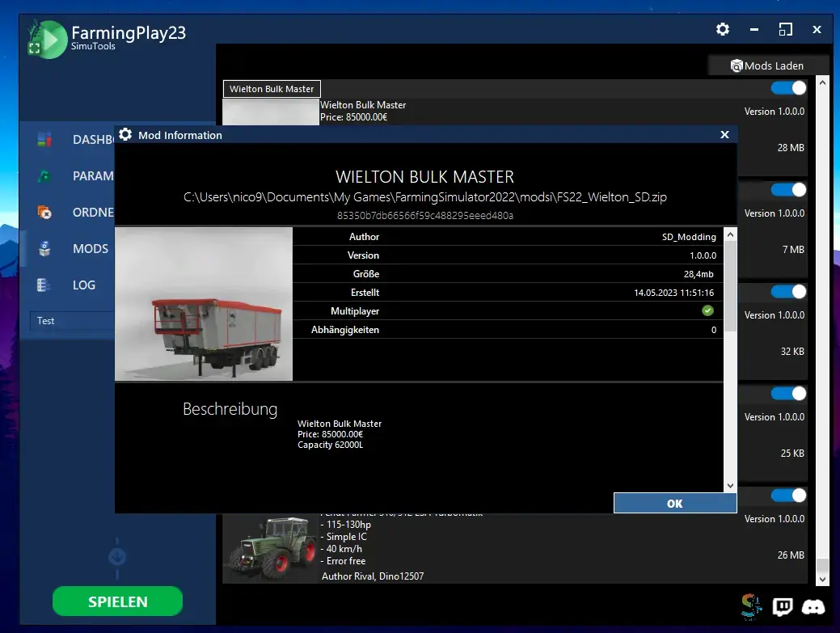The image size is (840, 633).
Task: Open the LOG menu item
Action: [x=84, y=285]
